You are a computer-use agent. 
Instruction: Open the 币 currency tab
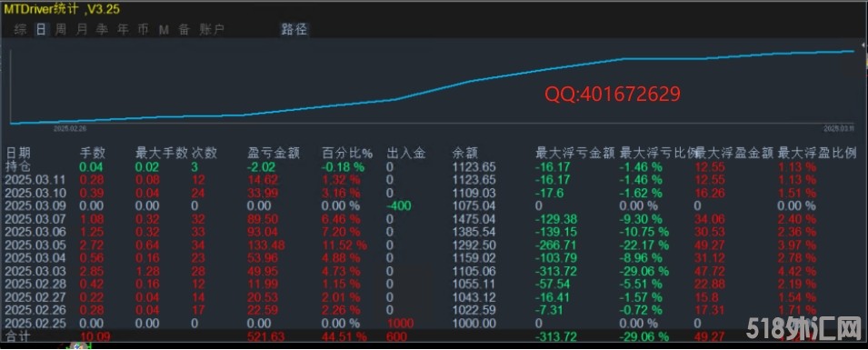point(143,30)
